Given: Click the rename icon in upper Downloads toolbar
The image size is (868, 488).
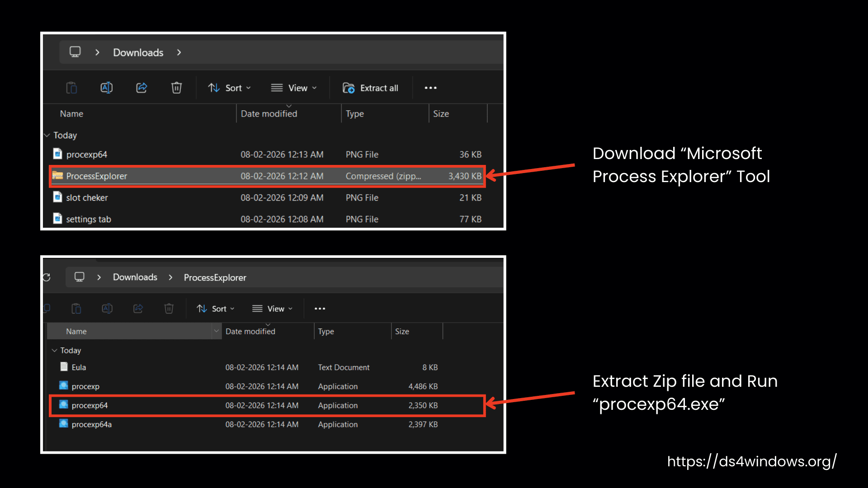Looking at the screenshot, I should tap(107, 88).
